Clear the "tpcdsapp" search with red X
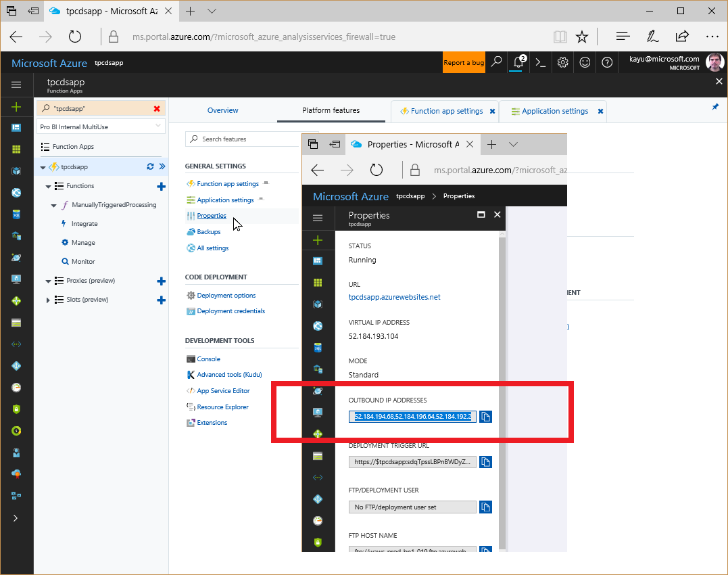The image size is (728, 575). 157,109
